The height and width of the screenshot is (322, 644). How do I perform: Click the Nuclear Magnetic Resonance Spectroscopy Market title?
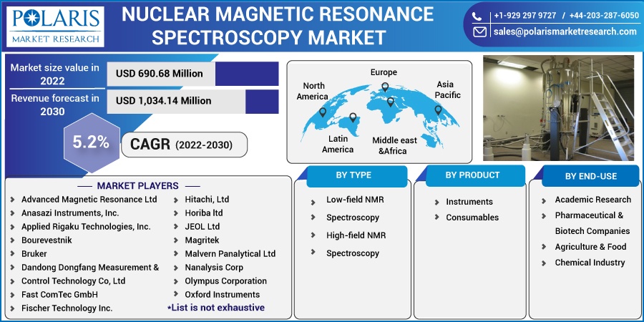tap(277, 26)
